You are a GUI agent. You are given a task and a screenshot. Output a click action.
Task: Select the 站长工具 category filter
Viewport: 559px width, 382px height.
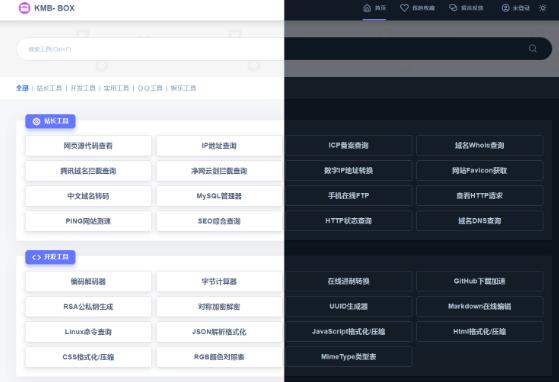49,88
